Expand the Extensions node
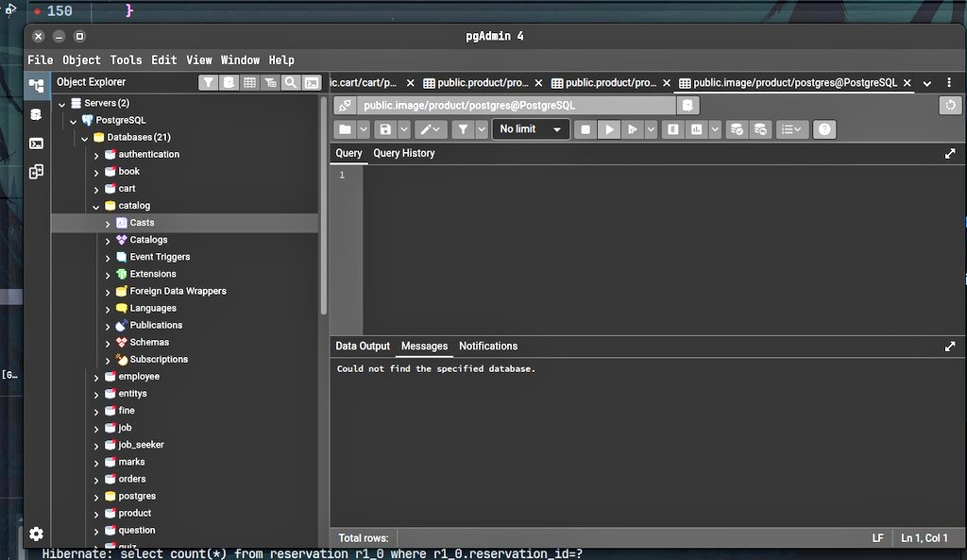967x560 pixels. click(108, 275)
